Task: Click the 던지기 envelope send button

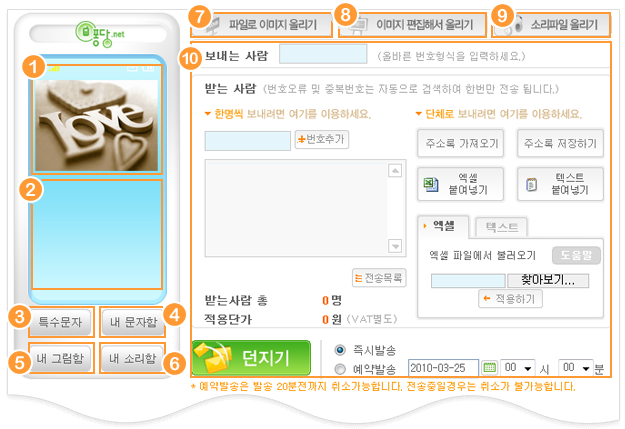Action: (251, 358)
